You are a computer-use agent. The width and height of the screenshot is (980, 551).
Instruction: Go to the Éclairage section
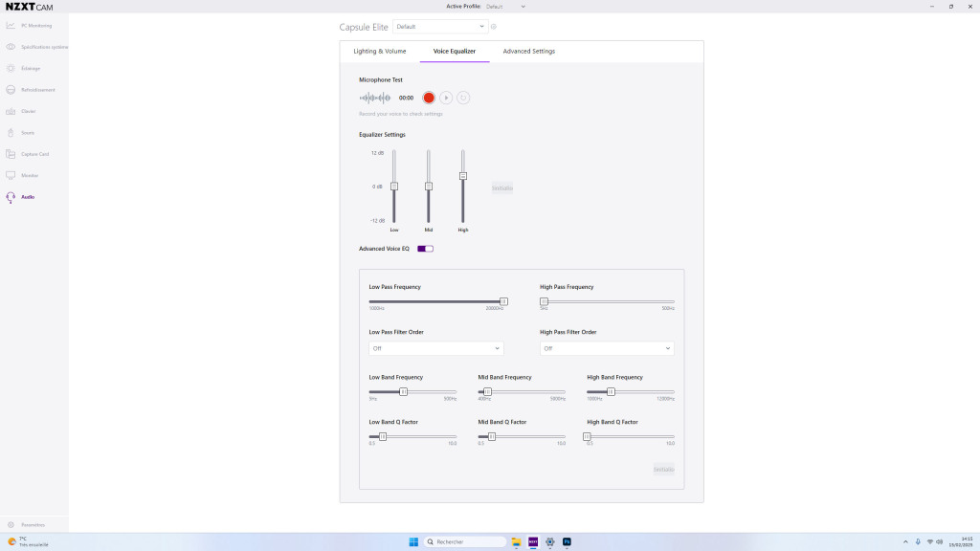24,68
